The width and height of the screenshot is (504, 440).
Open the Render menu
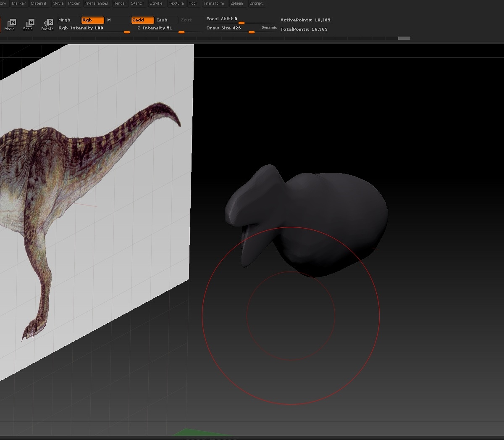(120, 3)
